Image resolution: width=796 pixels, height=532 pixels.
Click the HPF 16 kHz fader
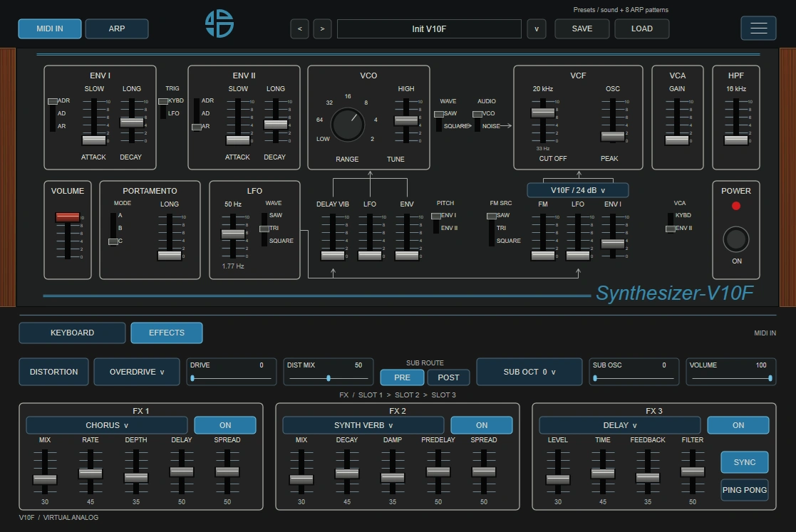coord(736,140)
